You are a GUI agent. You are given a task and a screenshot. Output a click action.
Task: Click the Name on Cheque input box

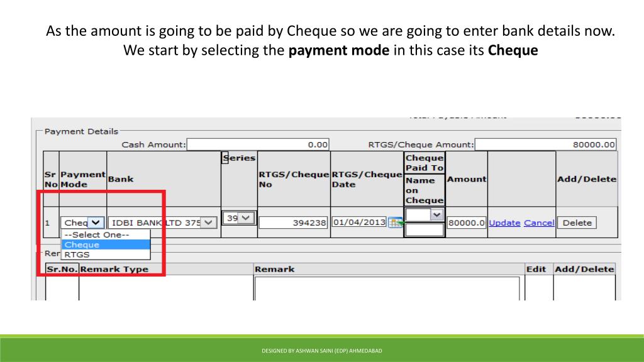coord(425,230)
